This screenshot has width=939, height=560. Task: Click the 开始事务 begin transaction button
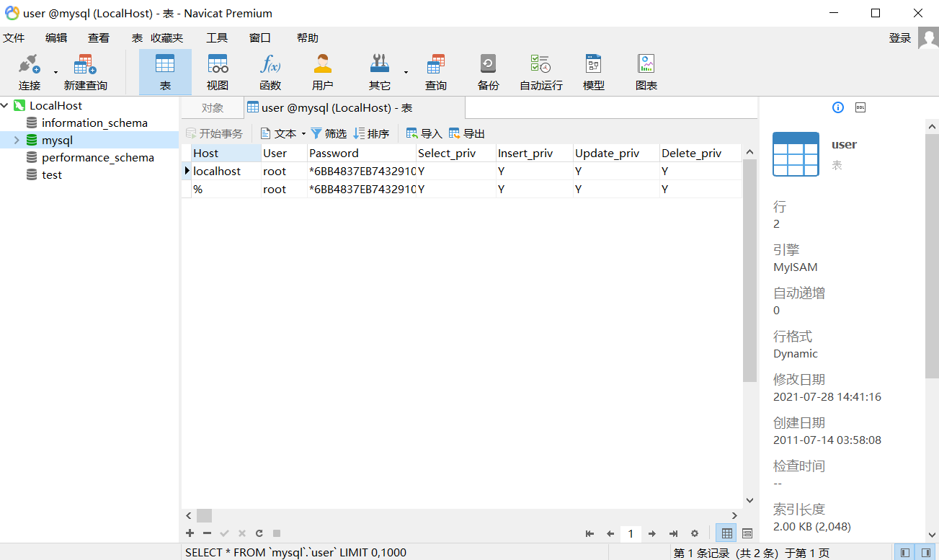(215, 133)
